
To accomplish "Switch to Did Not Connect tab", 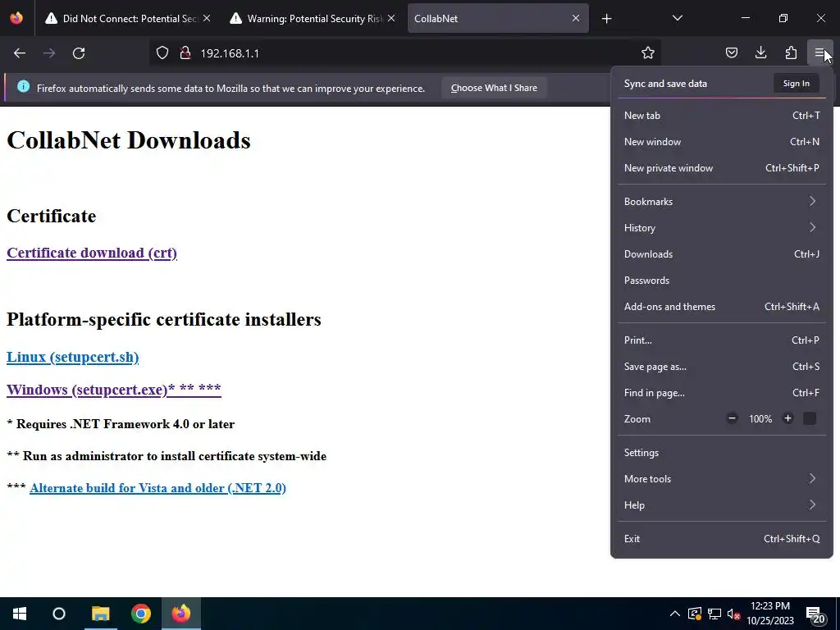I will pyautogui.click(x=127, y=18).
